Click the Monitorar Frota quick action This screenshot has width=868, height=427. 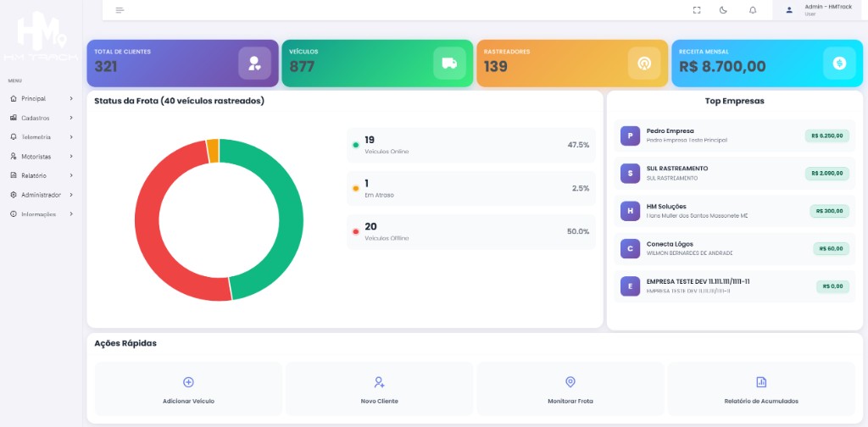[x=570, y=389]
